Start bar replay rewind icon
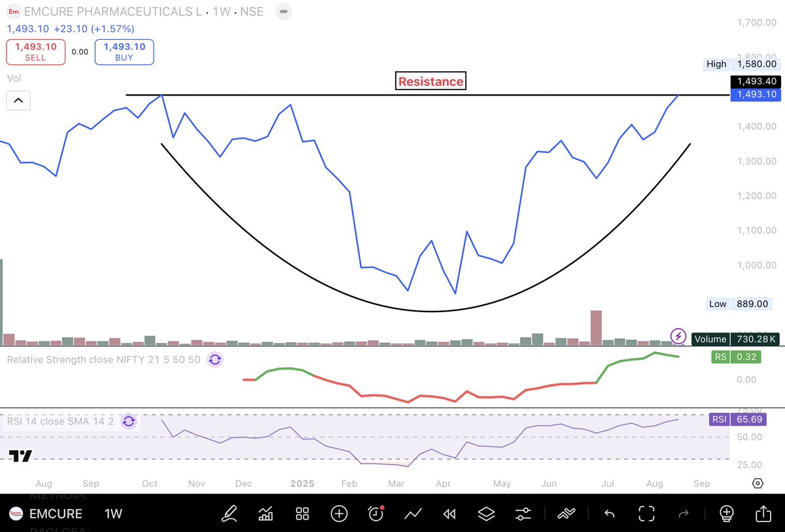Viewport: 785px width, 532px height. (x=449, y=514)
